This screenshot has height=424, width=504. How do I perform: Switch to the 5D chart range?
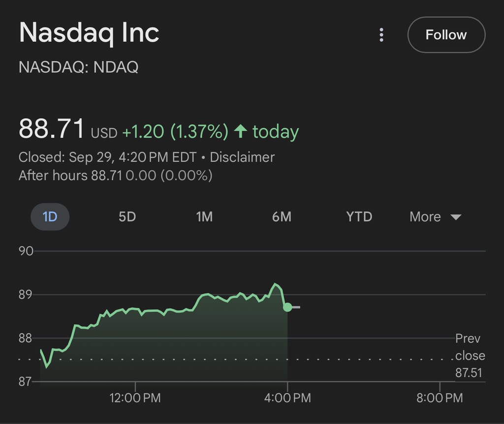coord(127,217)
